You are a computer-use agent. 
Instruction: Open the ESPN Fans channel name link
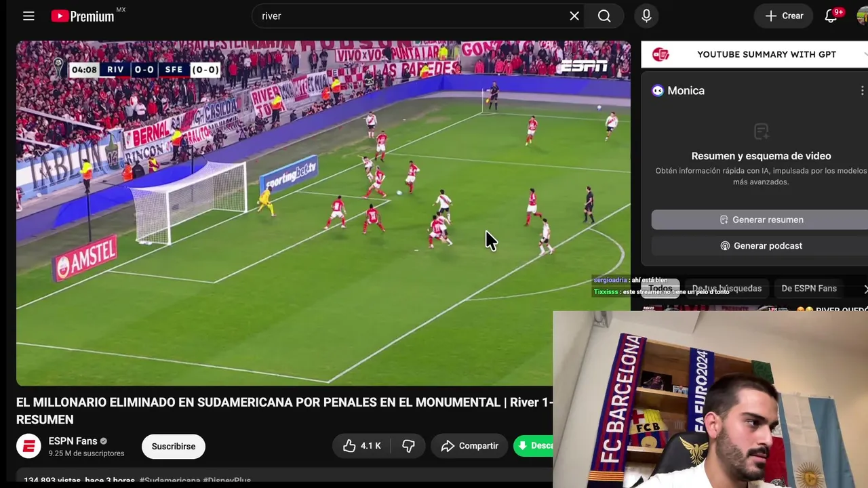73,441
